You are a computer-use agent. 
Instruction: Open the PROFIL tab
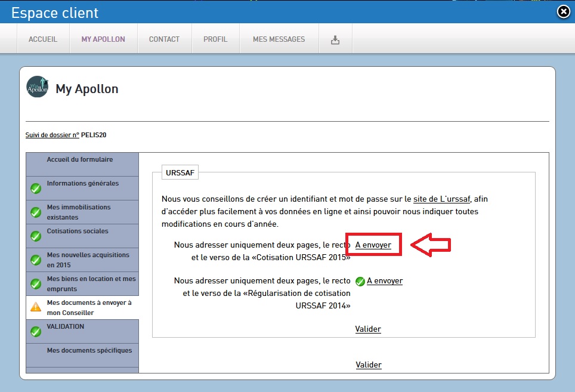(x=215, y=39)
